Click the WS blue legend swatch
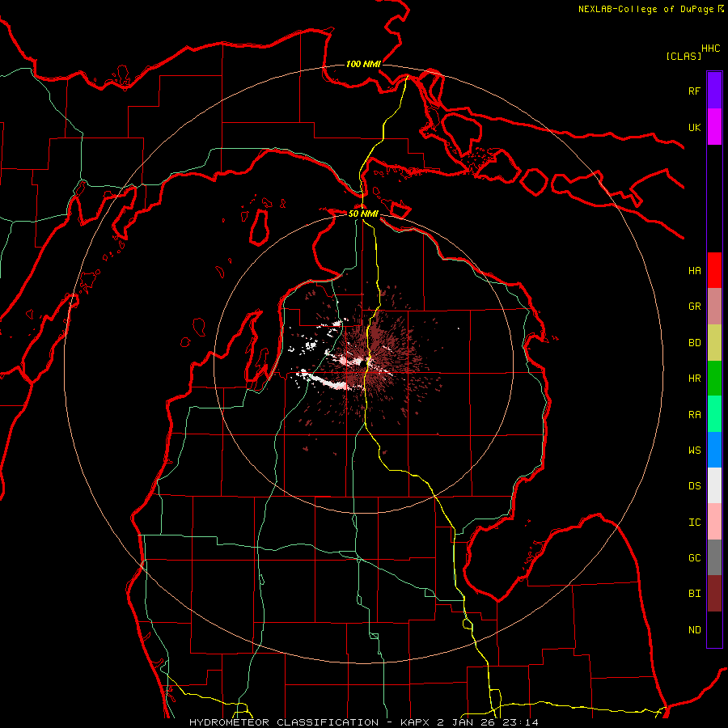Viewport: 728px width, 728px height. [x=714, y=450]
